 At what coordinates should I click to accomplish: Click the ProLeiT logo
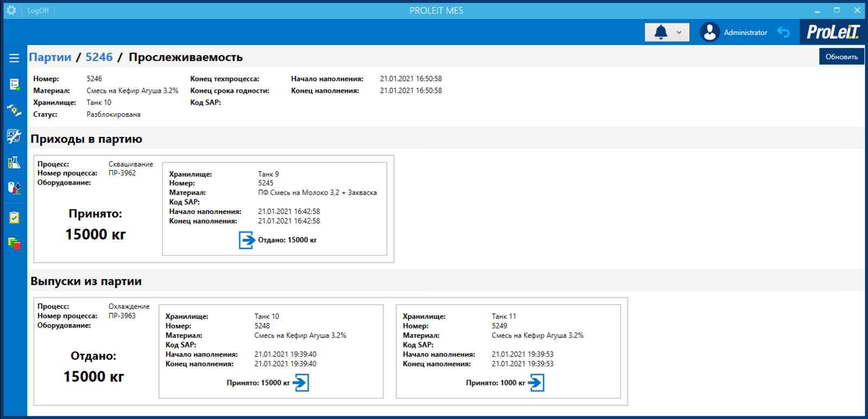833,32
